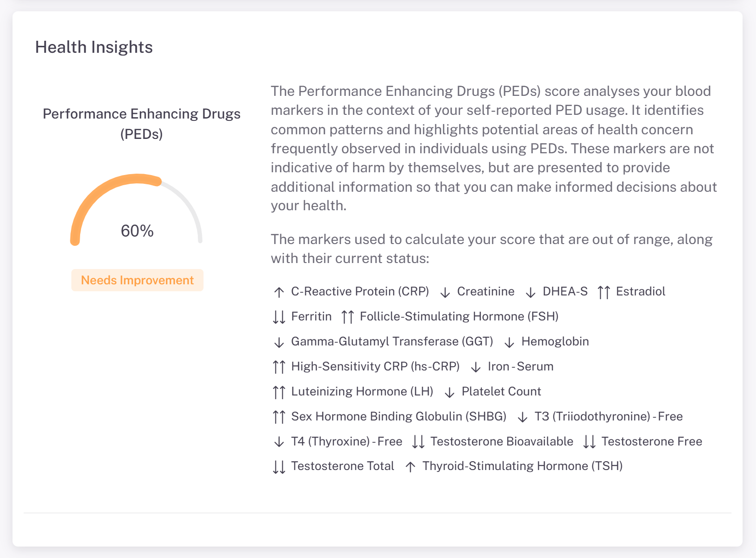Click the Iron - Serum marker label
Screen dimensions: 756x558
(520, 366)
